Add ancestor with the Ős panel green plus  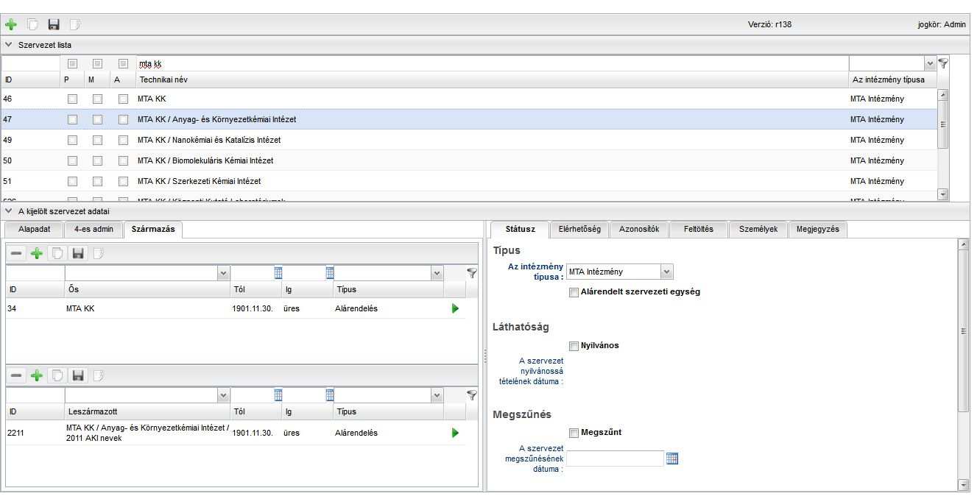(x=37, y=253)
